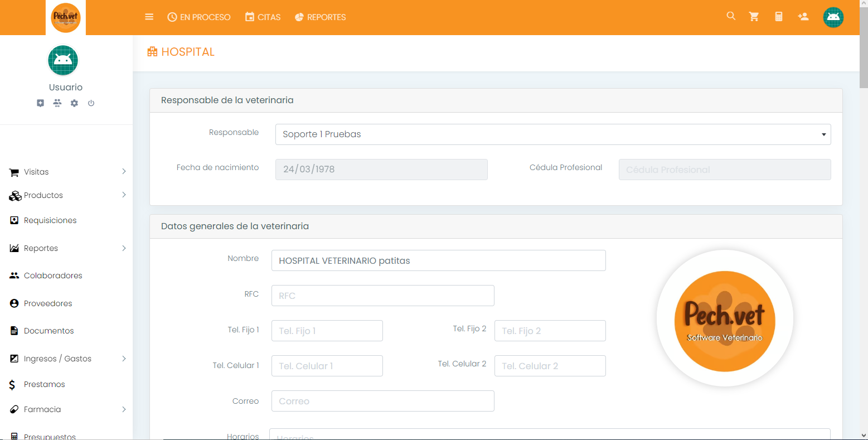This screenshot has height=440, width=868.
Task: Open REPORTES in the top bar
Action: point(320,17)
